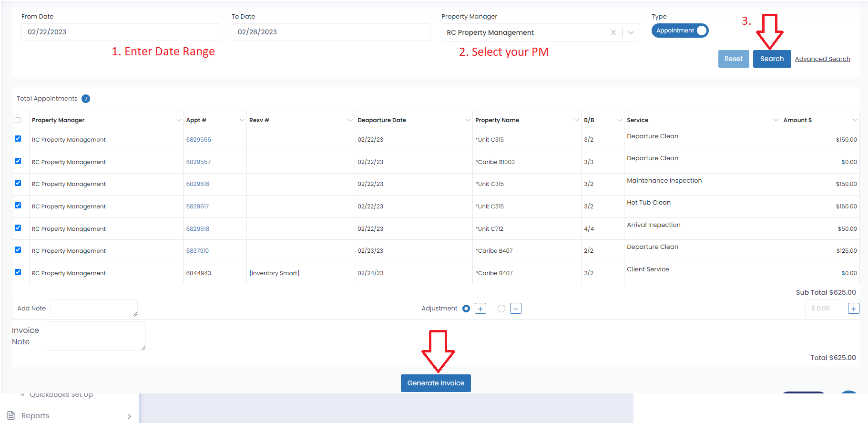The width and height of the screenshot is (868, 423).
Task: Click the To Date field
Action: pos(331,32)
